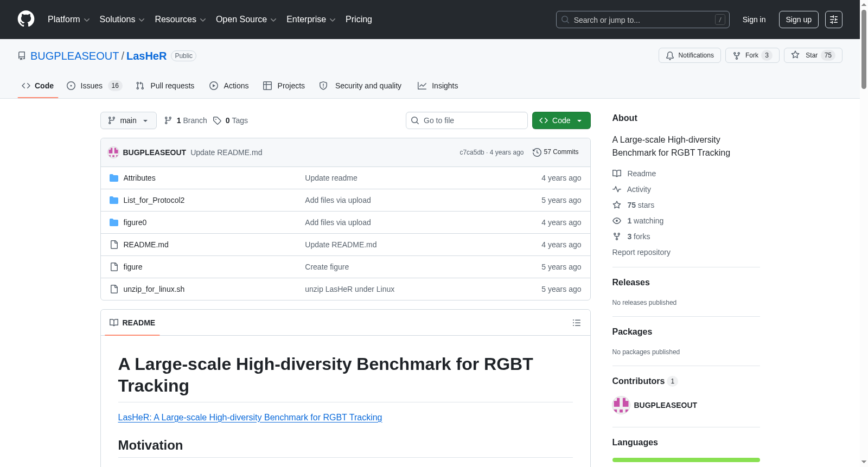The height and width of the screenshot is (467, 868).
Task: Open the LasHeR benchmark paper link in README
Action: [x=250, y=417]
